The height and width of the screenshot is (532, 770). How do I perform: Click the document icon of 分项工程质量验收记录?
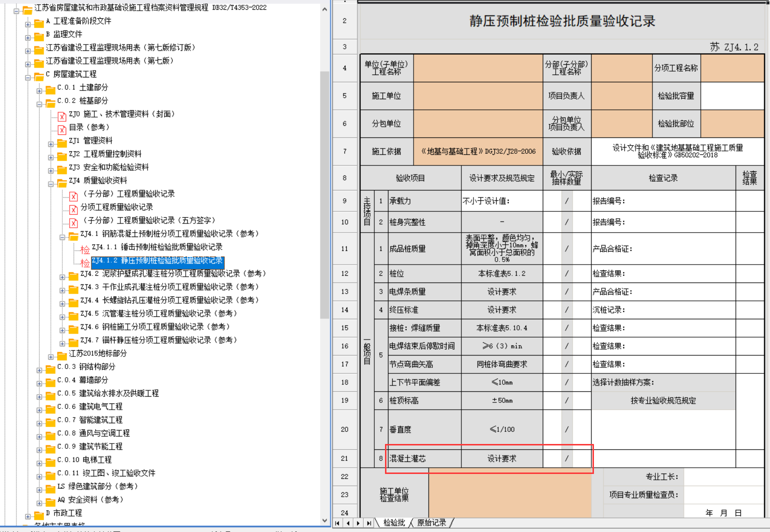click(x=74, y=209)
